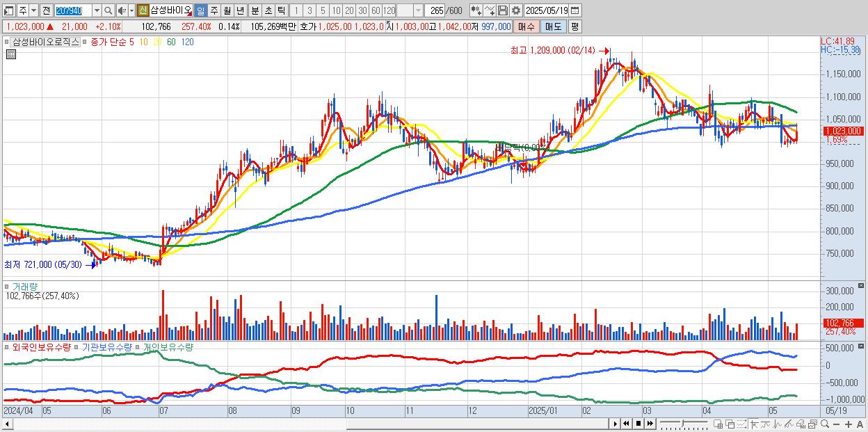
Task: Click the chart window copy icon
Action: coord(812,424)
